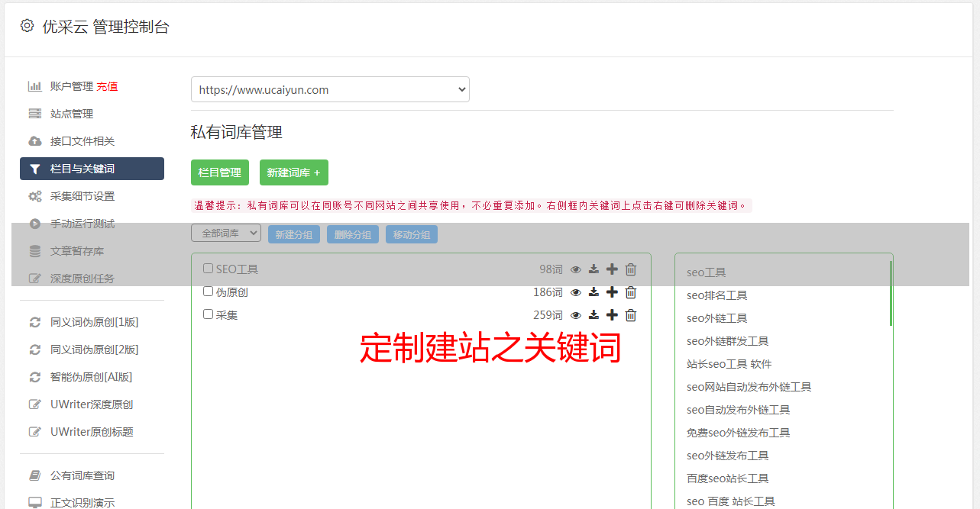
Task: Download the 采集 word library
Action: pos(593,315)
